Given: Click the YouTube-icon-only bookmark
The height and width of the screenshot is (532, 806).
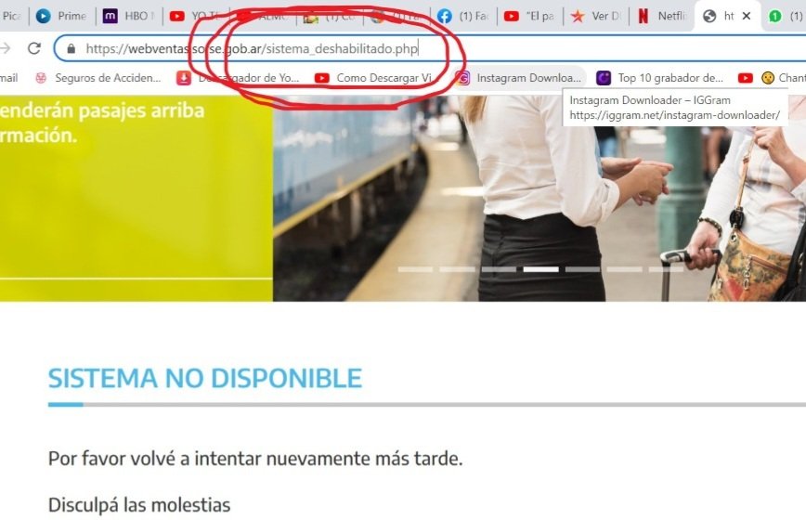Looking at the screenshot, I should (746, 78).
